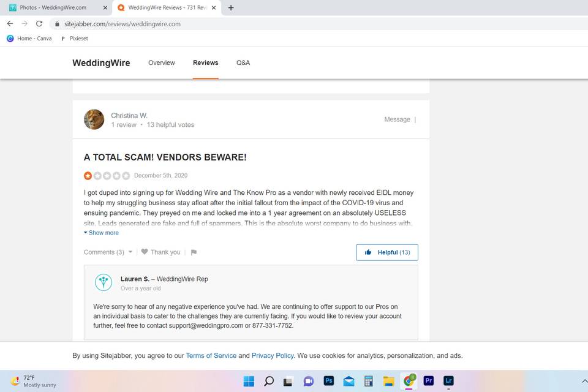Open Adobe Premiere Pro from the taskbar

point(429,381)
